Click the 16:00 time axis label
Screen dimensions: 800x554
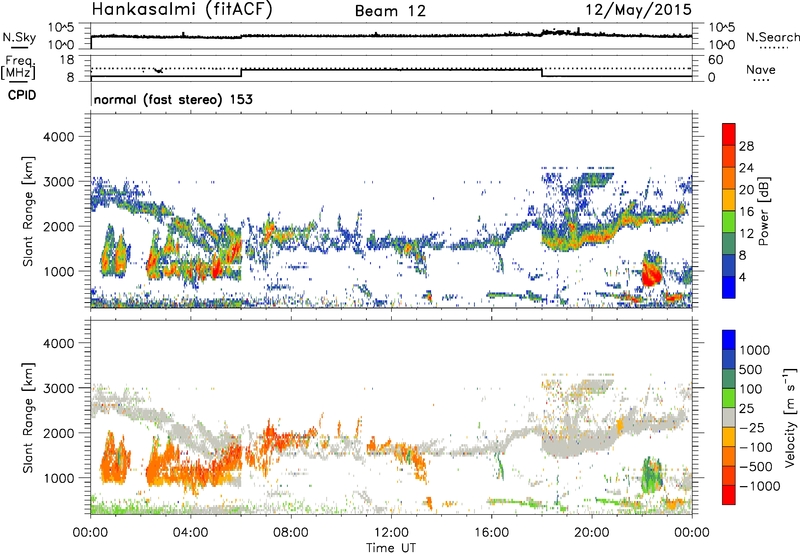[491, 533]
